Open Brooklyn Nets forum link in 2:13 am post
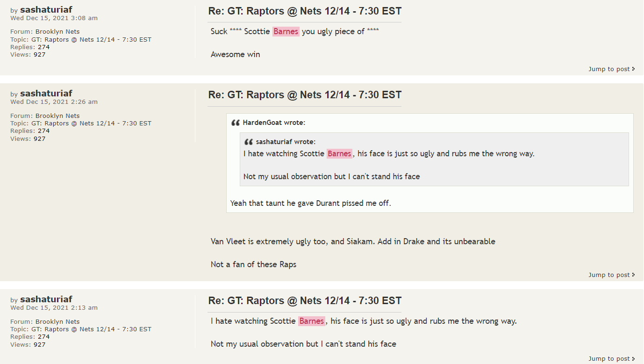Image resolution: width=644 pixels, height=364 pixels. point(57,321)
